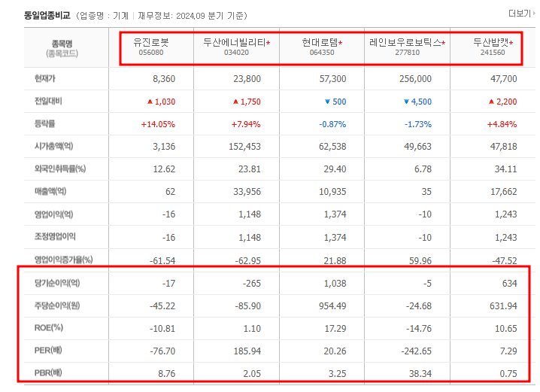Click the 954.49 EPS value
The image size is (540, 392).
click(x=332, y=306)
